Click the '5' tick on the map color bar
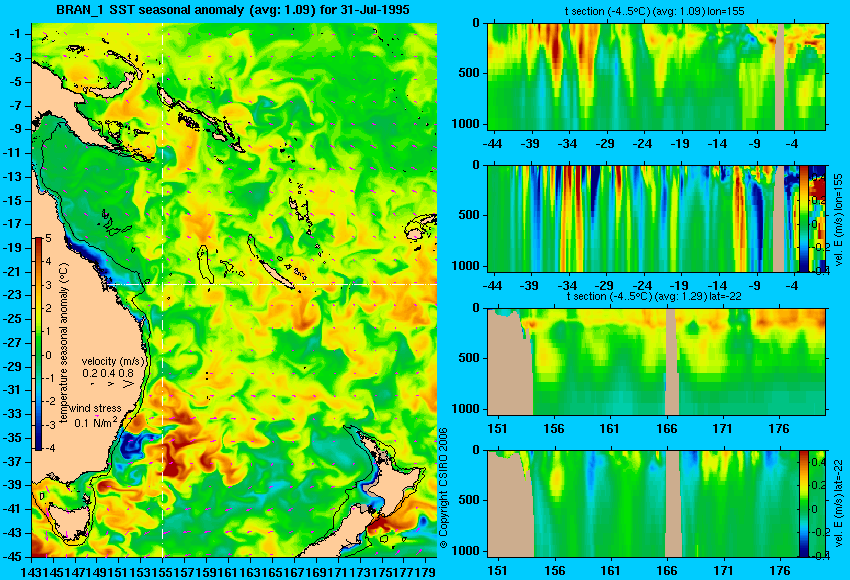Viewport: 850px width, 580px height. tap(48, 239)
